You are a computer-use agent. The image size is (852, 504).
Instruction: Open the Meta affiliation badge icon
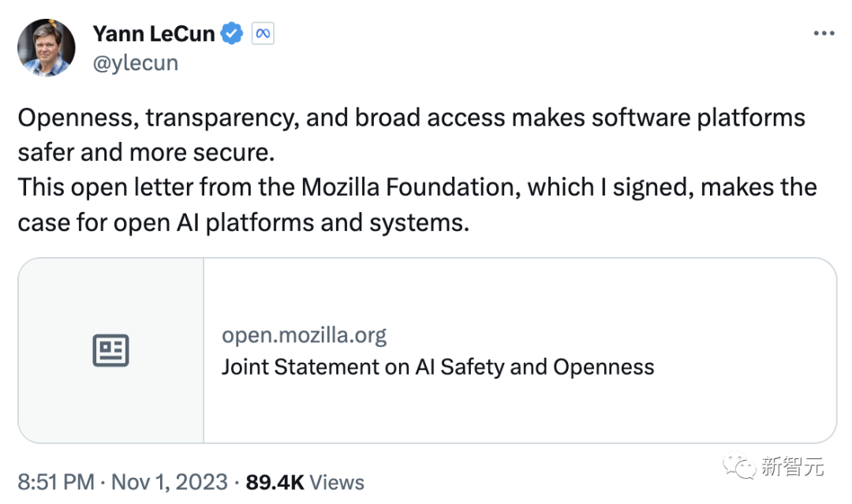tap(263, 34)
